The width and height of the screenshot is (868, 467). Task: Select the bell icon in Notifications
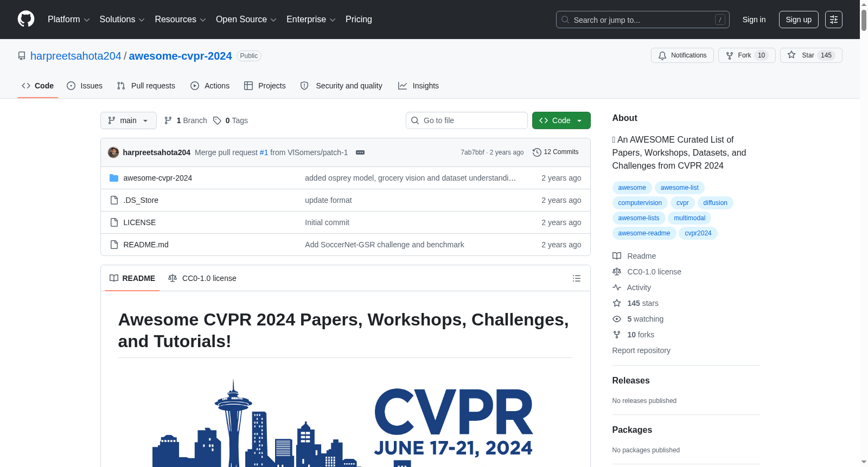[x=662, y=55]
